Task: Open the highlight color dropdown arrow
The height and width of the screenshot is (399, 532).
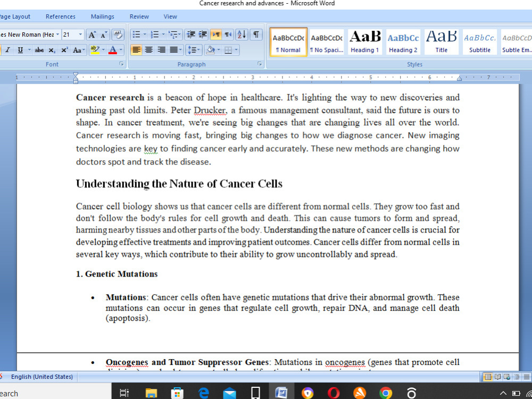Action: click(x=103, y=50)
